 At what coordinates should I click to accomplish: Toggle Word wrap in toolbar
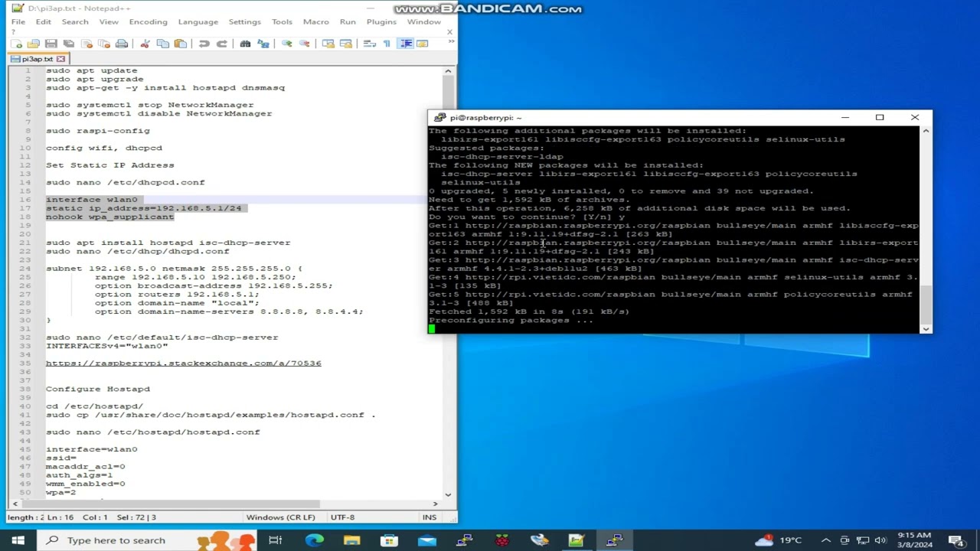click(369, 44)
